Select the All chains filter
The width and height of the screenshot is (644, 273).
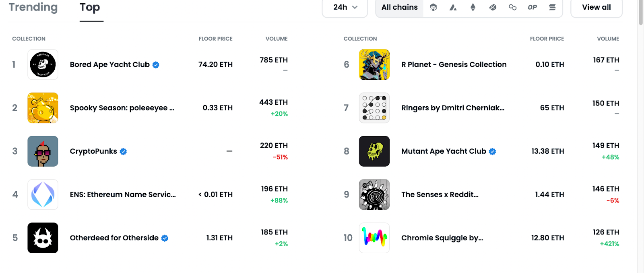(399, 7)
